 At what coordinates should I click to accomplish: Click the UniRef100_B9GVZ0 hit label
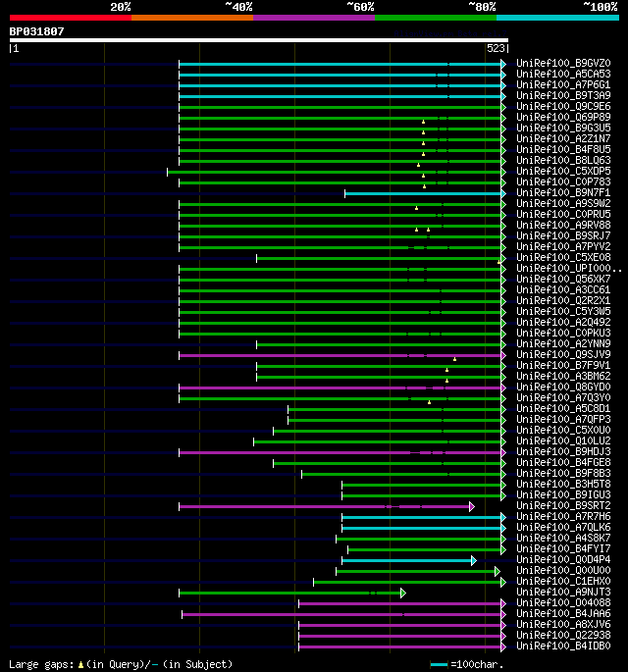point(563,64)
